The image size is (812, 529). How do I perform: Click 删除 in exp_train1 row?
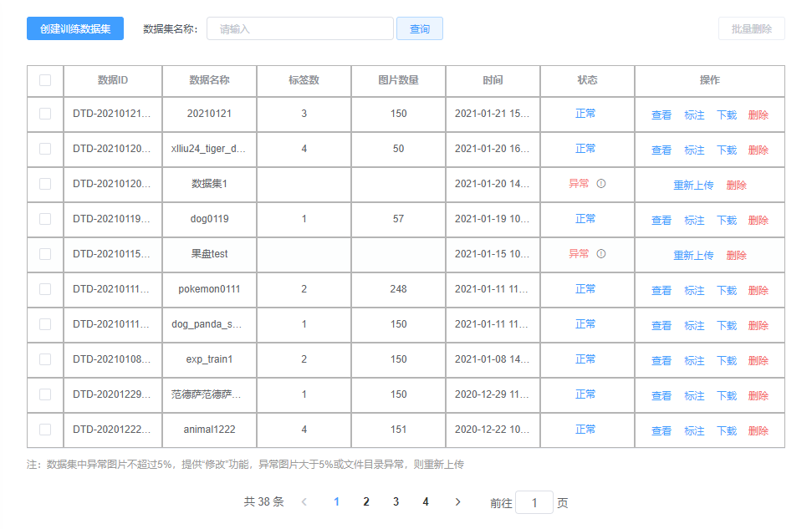pyautogui.click(x=758, y=361)
